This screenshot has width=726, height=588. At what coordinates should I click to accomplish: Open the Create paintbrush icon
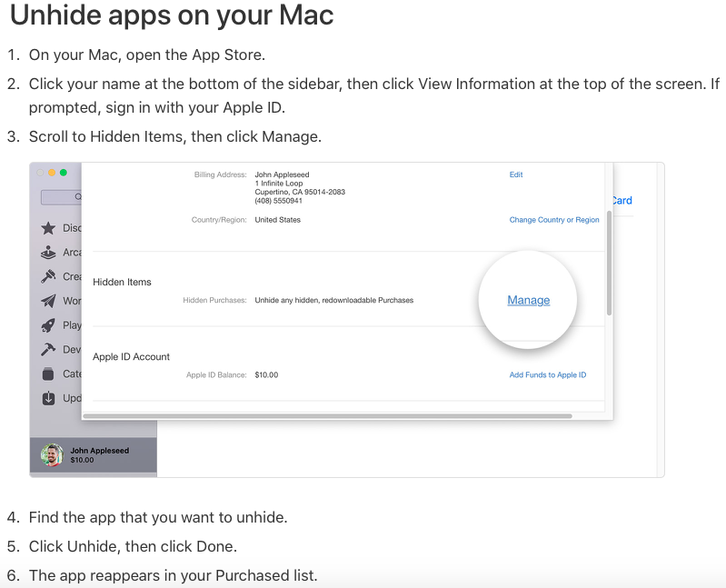pyautogui.click(x=48, y=276)
